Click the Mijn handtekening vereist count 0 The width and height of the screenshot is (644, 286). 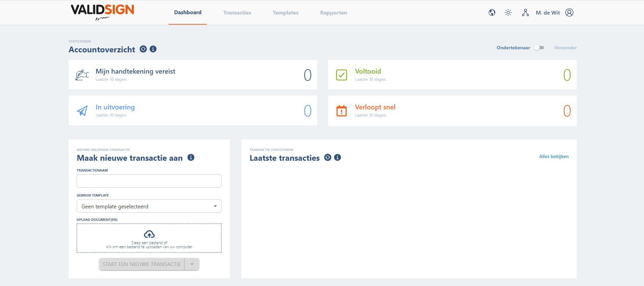point(307,75)
